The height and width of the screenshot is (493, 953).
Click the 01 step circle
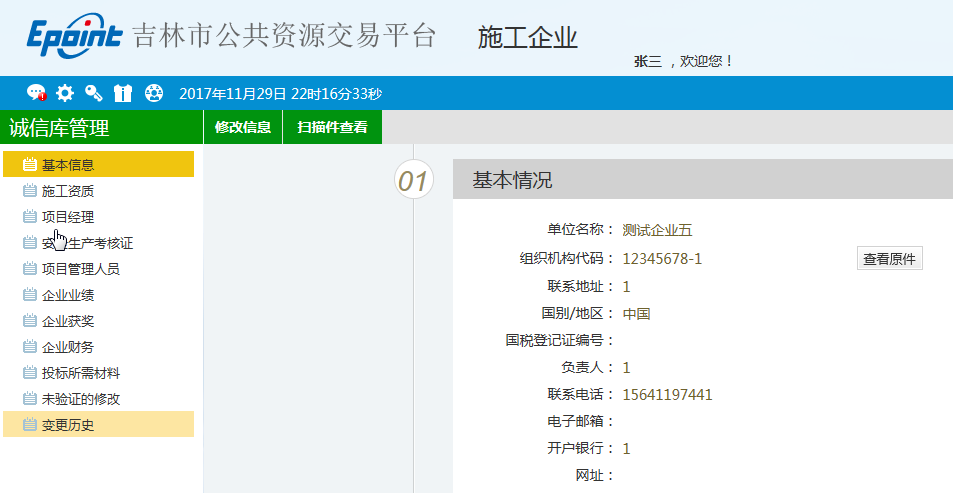pyautogui.click(x=413, y=180)
